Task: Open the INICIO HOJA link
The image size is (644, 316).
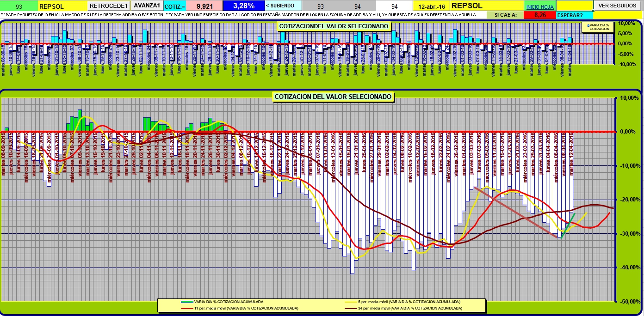Action: (x=540, y=7)
